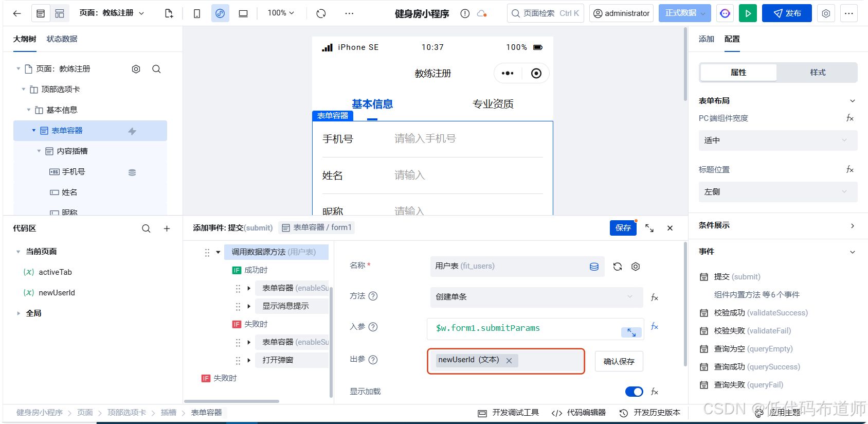Open app settings hexagon icon in top bar

tap(826, 13)
